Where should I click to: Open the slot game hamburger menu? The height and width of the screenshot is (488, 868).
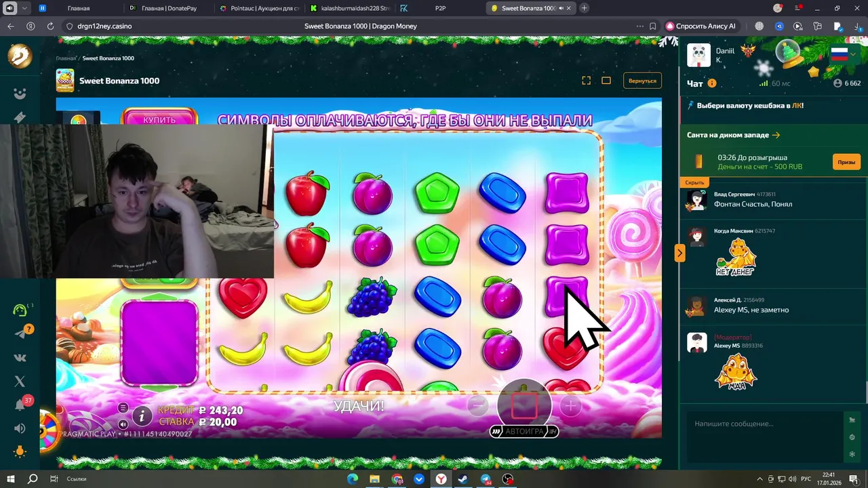click(x=123, y=407)
